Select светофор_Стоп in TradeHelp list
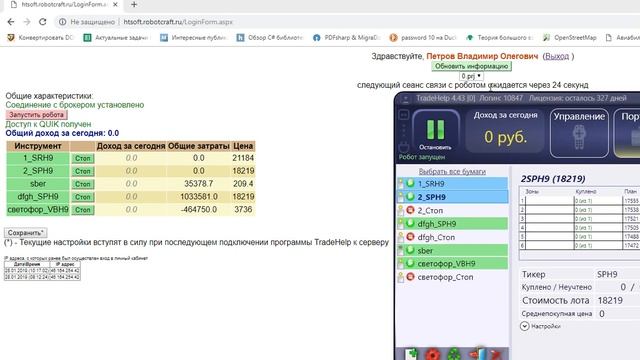The image size is (640, 360). (x=453, y=277)
